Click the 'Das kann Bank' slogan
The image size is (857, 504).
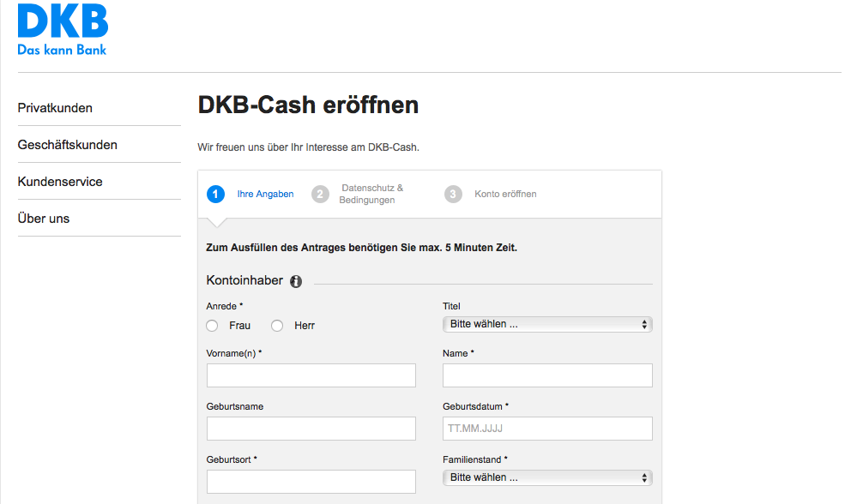(x=62, y=50)
